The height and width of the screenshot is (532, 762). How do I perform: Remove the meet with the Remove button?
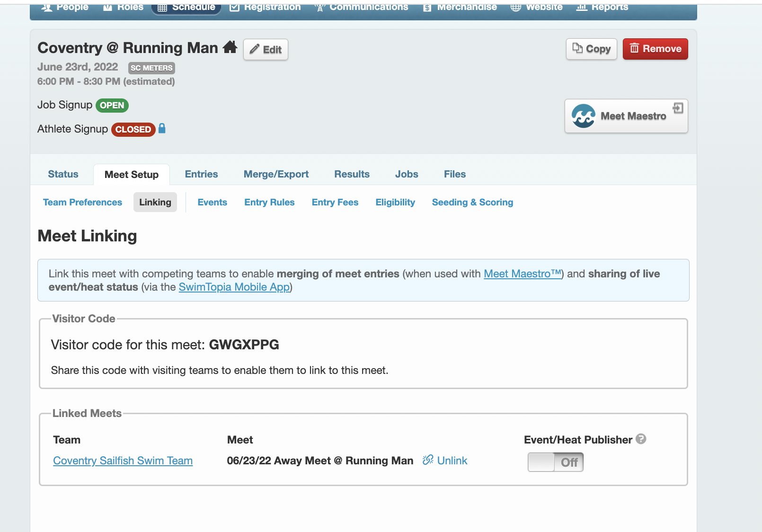click(656, 49)
